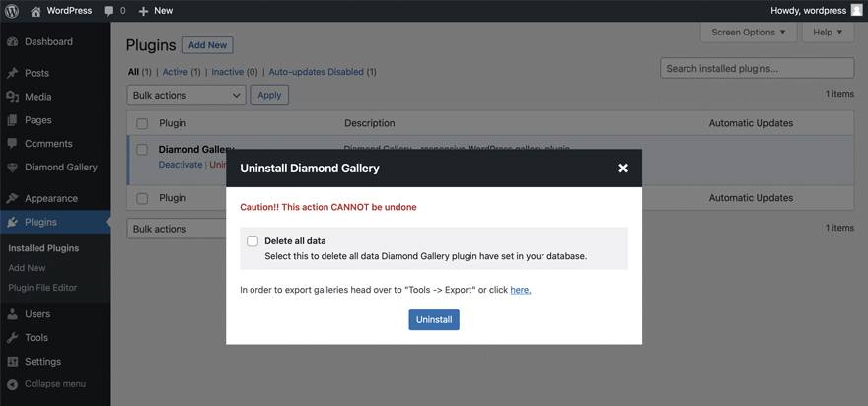This screenshot has width=868, height=406.
Task: Go to Installed Plugins submenu
Action: pos(43,248)
